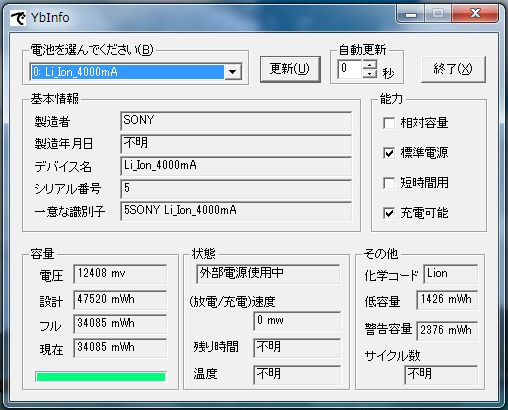Viewport: 508px width, 410px height.
Task: Decrease auto-update seconds with down arrow
Action: 370,74
